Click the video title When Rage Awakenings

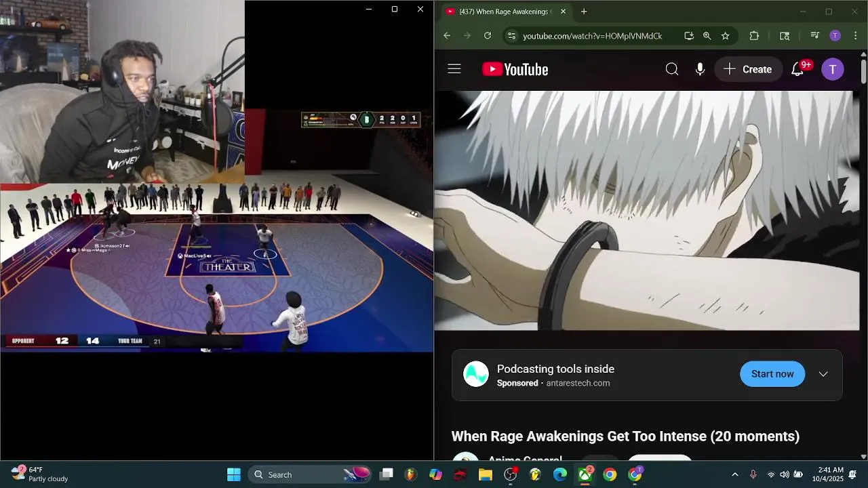point(625,436)
